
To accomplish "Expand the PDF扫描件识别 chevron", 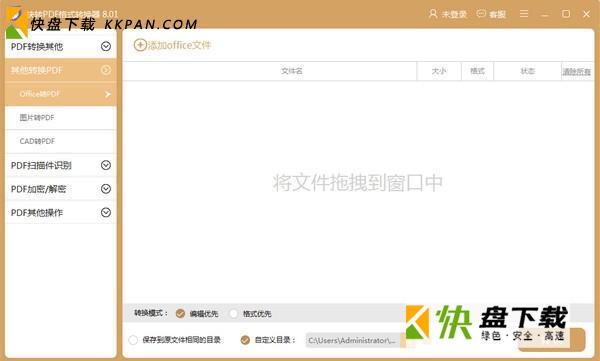I will click(106, 165).
